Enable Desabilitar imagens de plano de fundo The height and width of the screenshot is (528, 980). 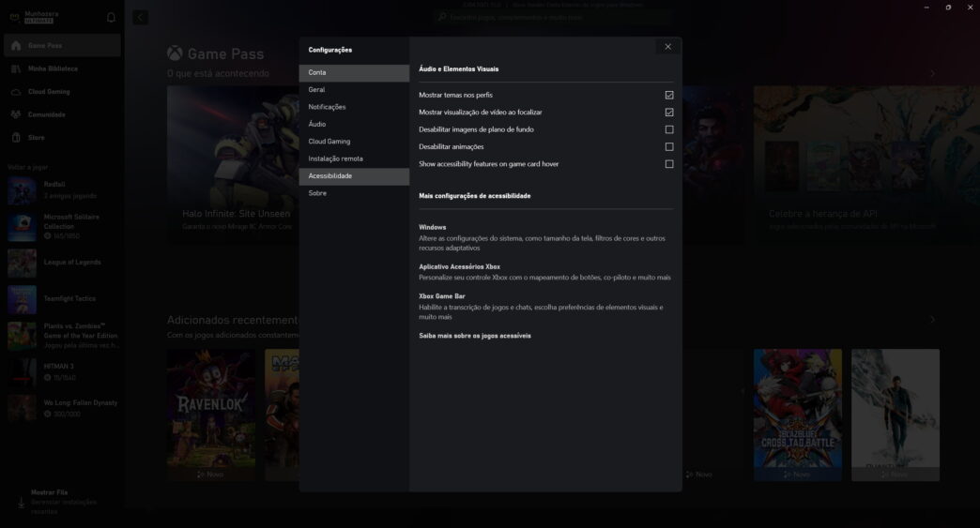tap(669, 129)
